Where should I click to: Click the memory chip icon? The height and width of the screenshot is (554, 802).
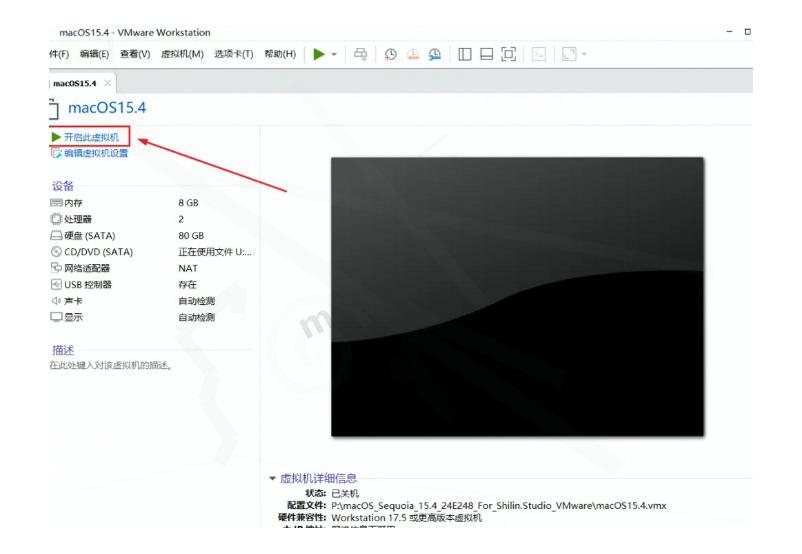(56, 203)
